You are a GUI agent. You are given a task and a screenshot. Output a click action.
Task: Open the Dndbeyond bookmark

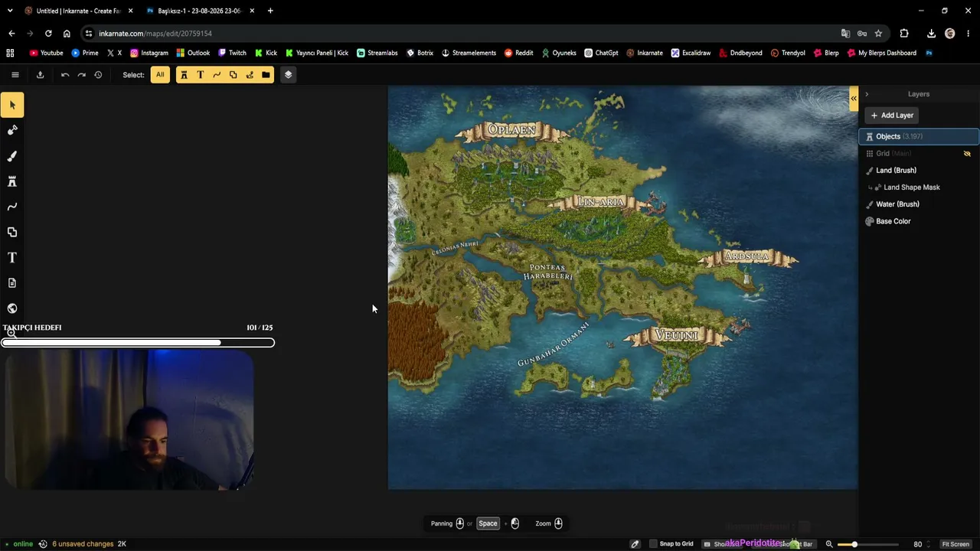point(740,53)
